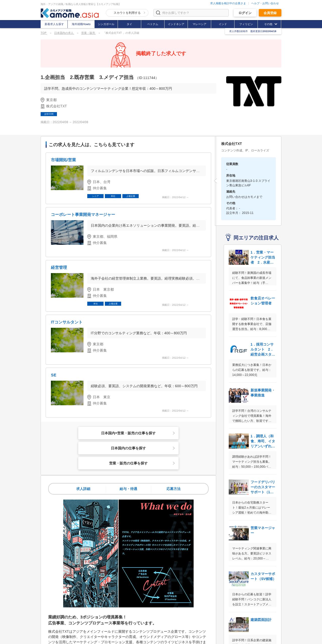Click the lightbulb icon beside 同エリアの注目求人

click(228, 237)
